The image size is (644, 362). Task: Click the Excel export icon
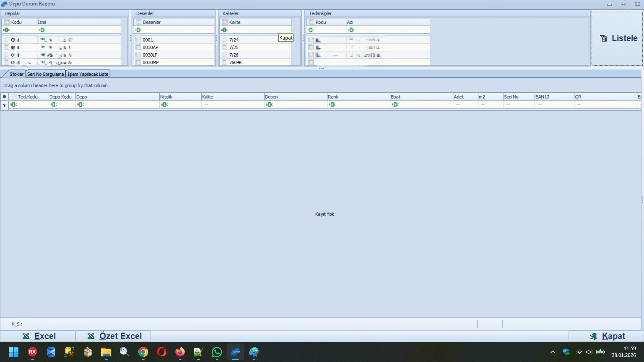point(26,336)
